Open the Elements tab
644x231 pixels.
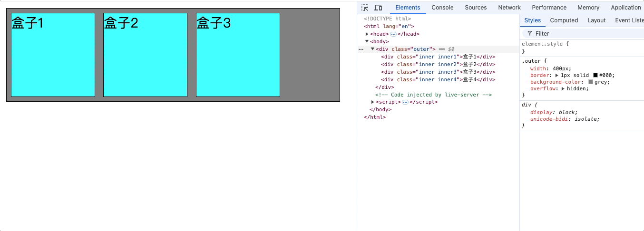coord(408,8)
